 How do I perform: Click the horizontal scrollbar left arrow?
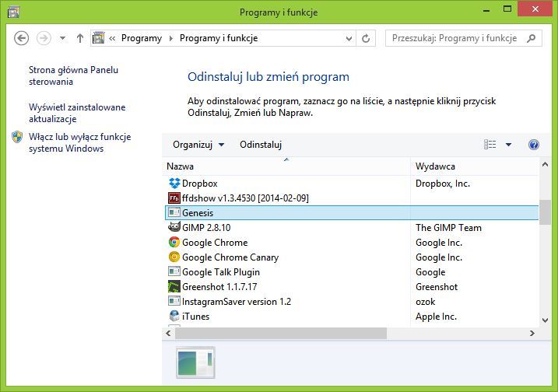coord(168,334)
